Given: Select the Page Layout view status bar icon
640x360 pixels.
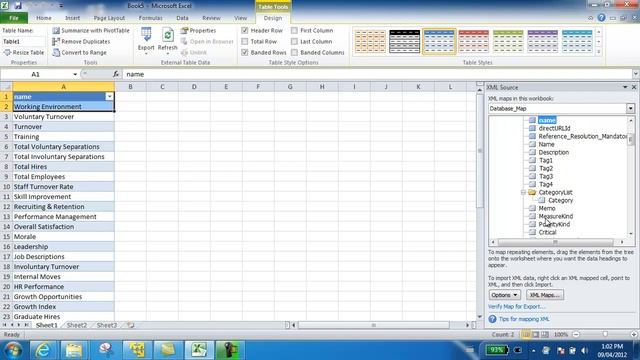Looking at the screenshot, I should coord(536,335).
